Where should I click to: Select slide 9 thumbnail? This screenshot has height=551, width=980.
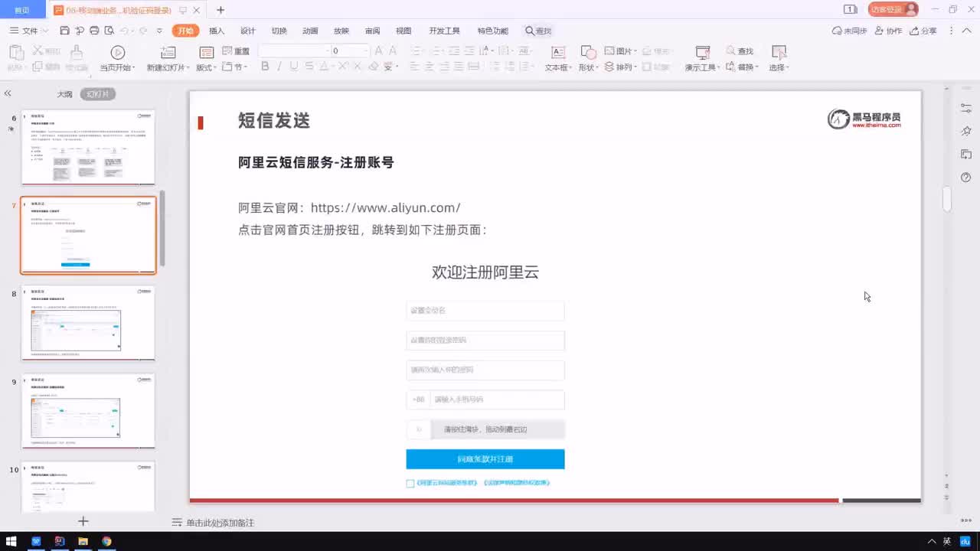pyautogui.click(x=88, y=410)
